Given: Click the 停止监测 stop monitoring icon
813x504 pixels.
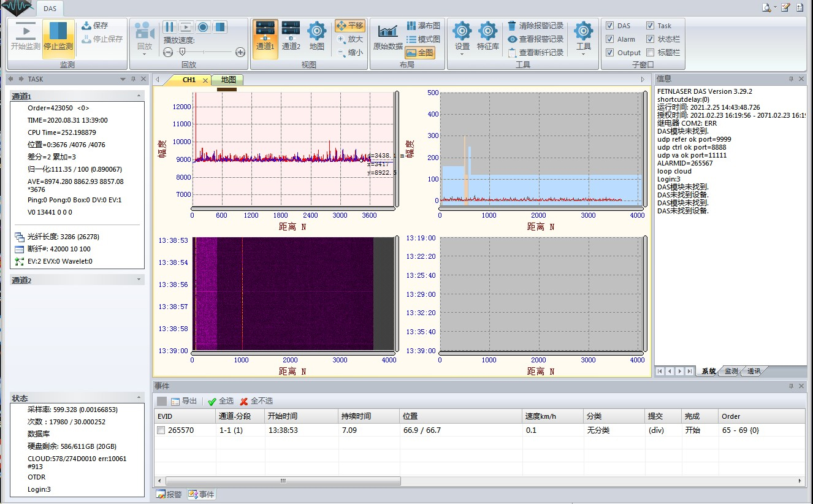Looking at the screenshot, I should point(58,31).
